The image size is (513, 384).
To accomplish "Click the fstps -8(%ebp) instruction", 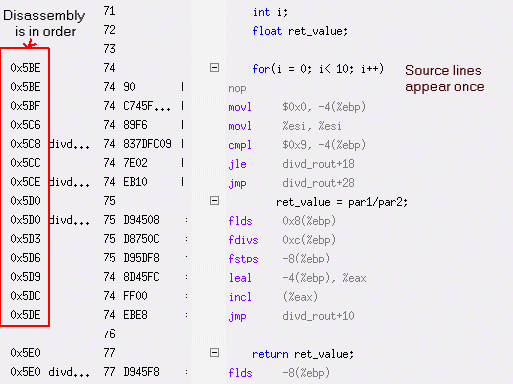I will pyautogui.click(x=279, y=259).
